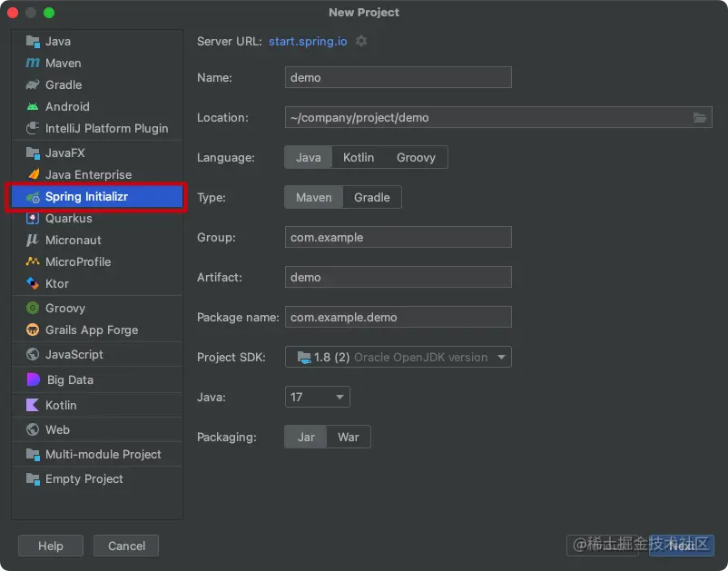Select the Java Enterprise label
728x571 pixels.
pos(89,175)
